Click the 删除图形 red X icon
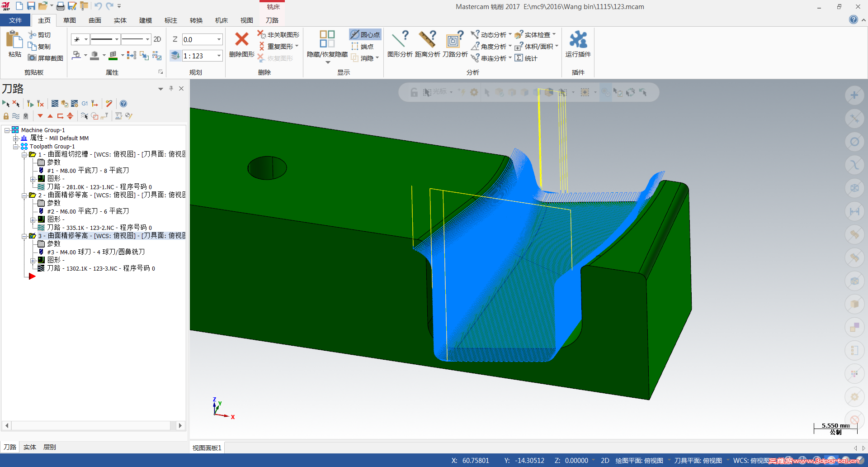Viewport: 868px width, 467px height. click(242, 39)
